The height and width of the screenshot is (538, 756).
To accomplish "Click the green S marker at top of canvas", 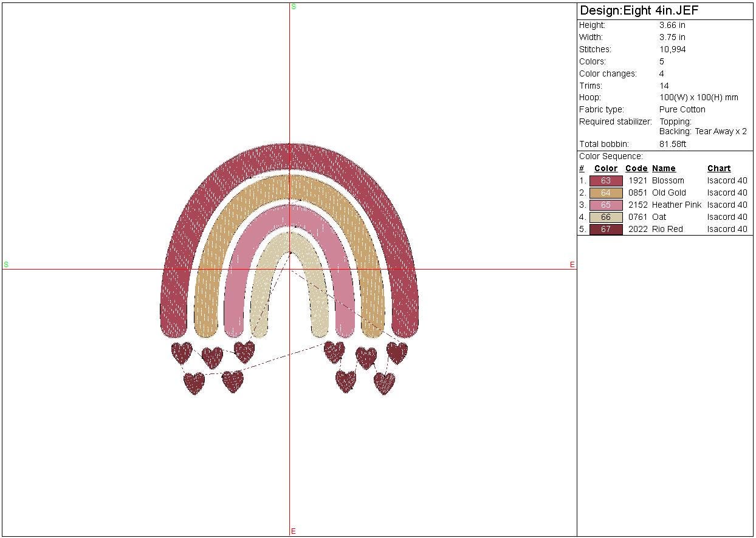I will tap(294, 7).
